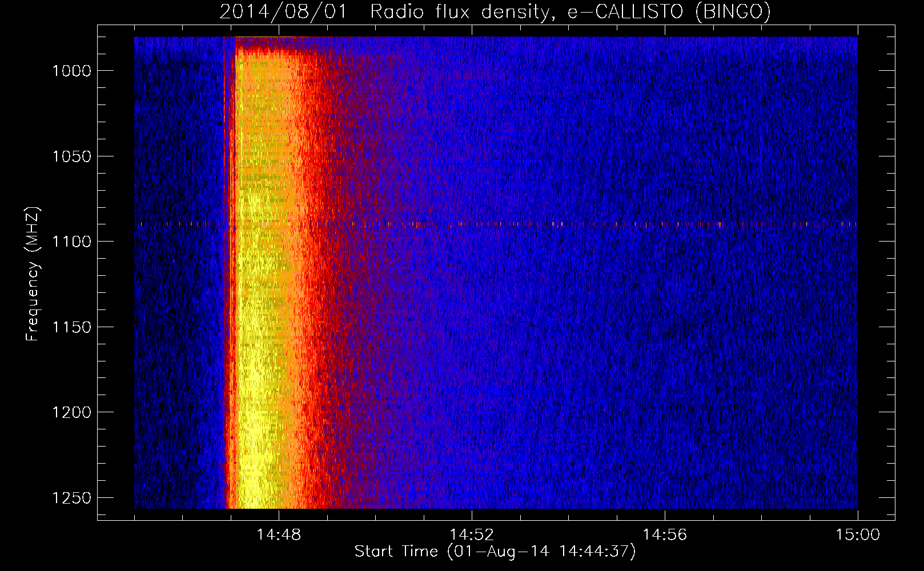Click the 'Start Time (01-Aug-14 14:44:37)' axis label
The height and width of the screenshot is (571, 924).
point(495,552)
